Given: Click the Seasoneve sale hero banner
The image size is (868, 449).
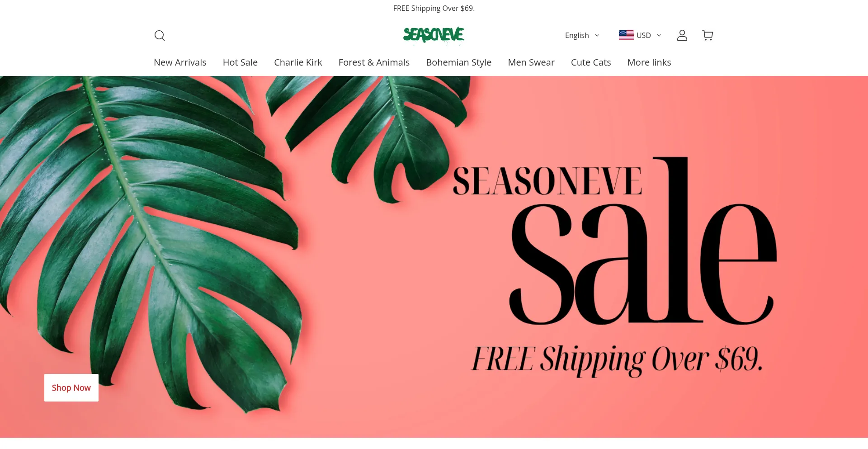Looking at the screenshot, I should [x=434, y=256].
